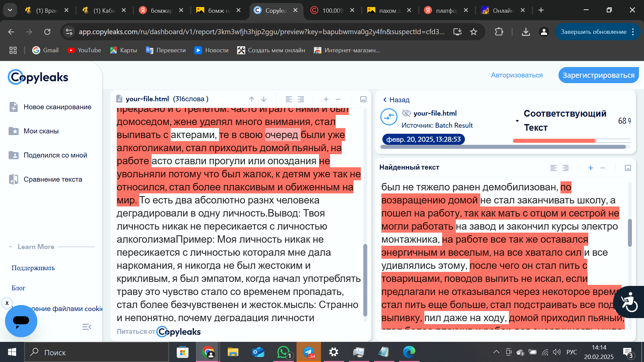Increase font size in Найденный текст panel
644x362 pixels.
tap(591, 168)
